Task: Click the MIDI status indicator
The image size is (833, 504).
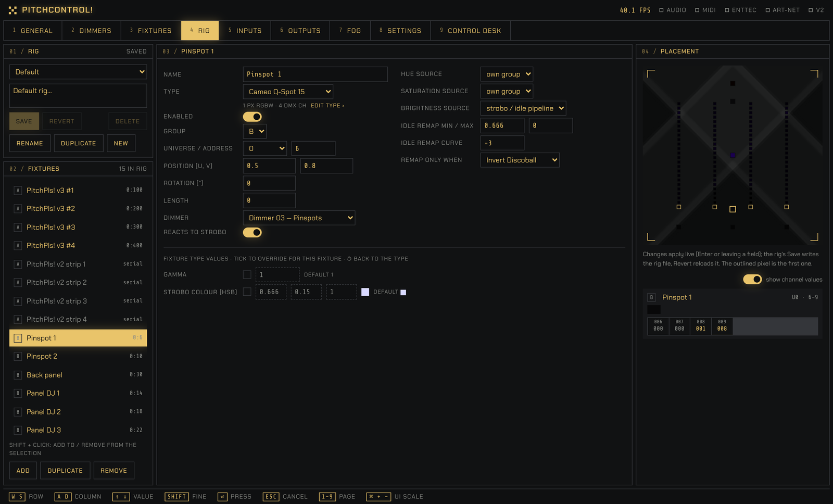Action: click(x=705, y=10)
